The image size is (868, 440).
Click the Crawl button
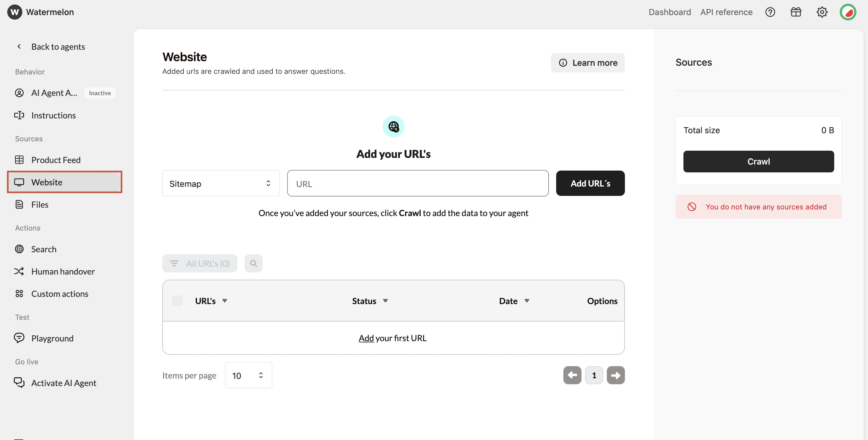759,162
